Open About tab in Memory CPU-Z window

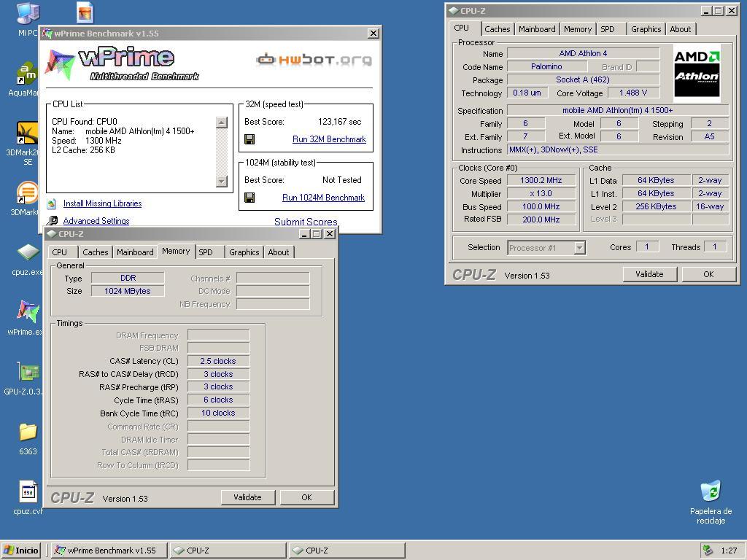tap(278, 252)
